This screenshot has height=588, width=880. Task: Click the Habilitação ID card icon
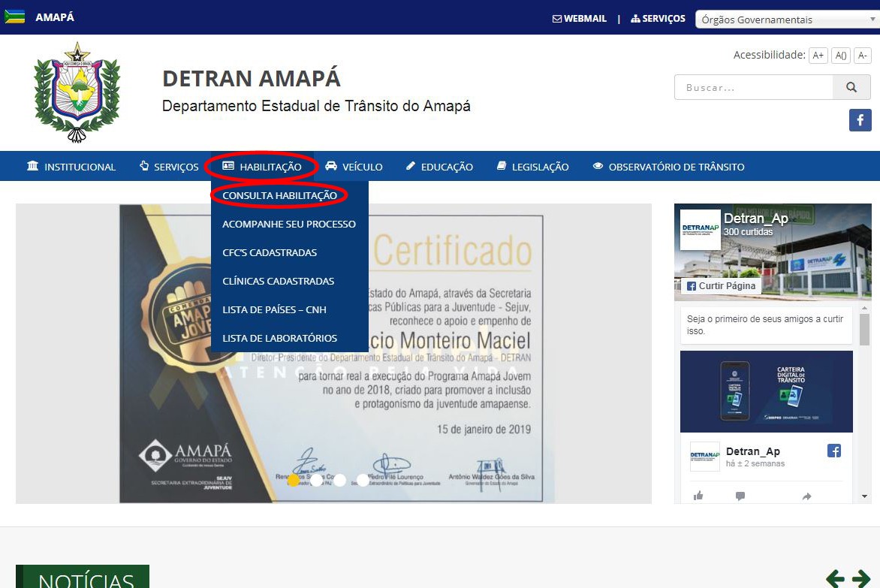point(228,166)
